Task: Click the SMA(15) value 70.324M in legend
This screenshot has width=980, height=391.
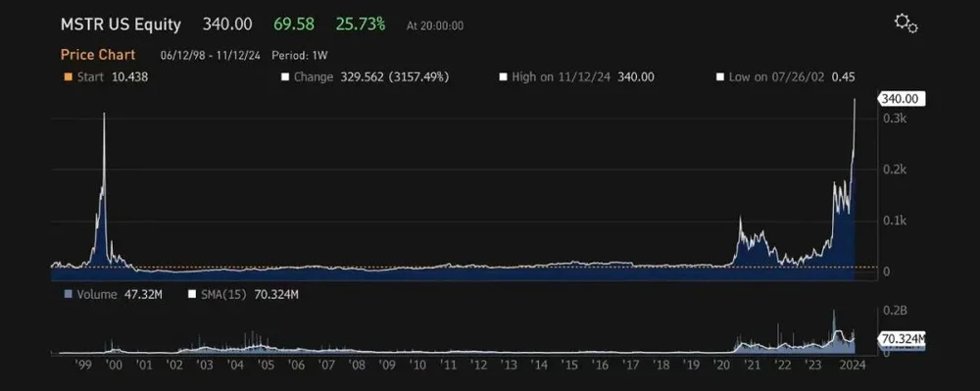Action: pos(276,294)
